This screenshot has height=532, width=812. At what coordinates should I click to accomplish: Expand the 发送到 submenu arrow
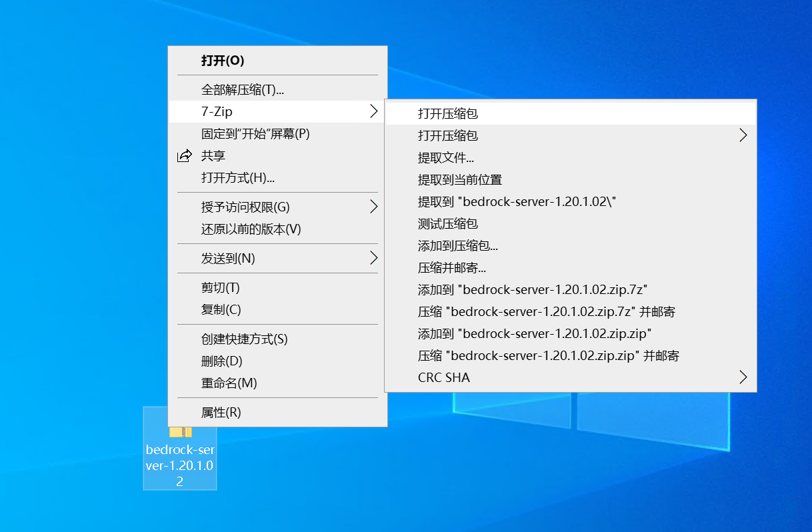[x=373, y=258]
